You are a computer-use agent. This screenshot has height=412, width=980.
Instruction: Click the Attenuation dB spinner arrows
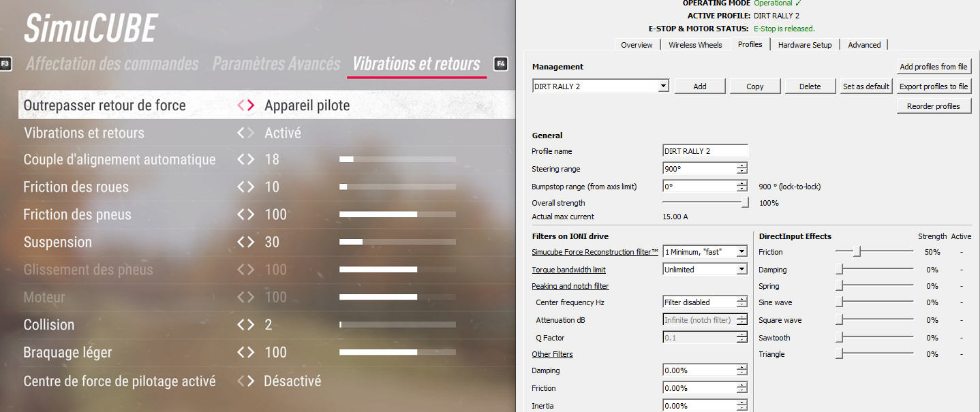742,320
